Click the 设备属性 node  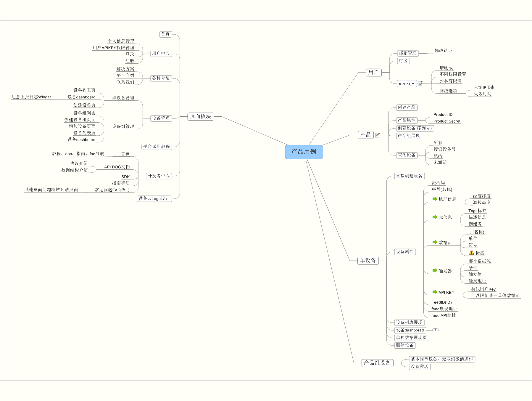tap(405, 252)
